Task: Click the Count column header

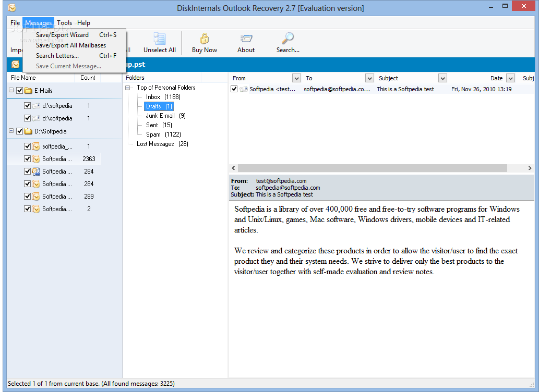Action: coord(88,78)
